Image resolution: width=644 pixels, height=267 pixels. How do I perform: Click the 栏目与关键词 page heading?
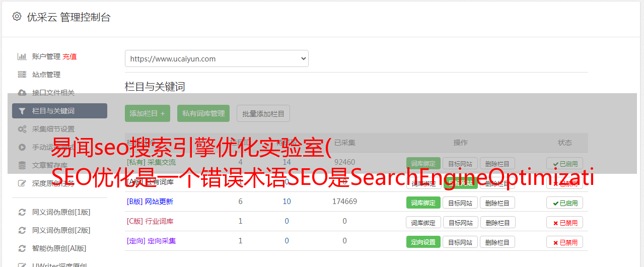[x=155, y=87]
